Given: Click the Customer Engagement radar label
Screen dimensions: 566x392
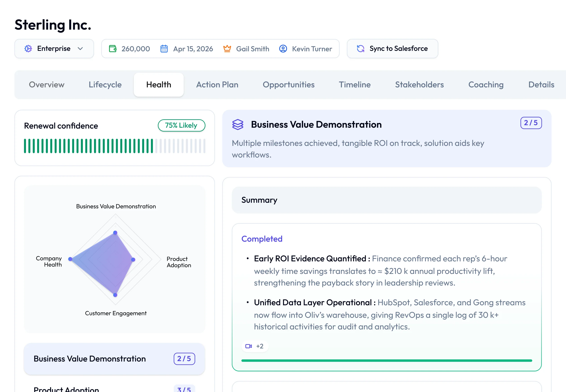Looking at the screenshot, I should (116, 313).
